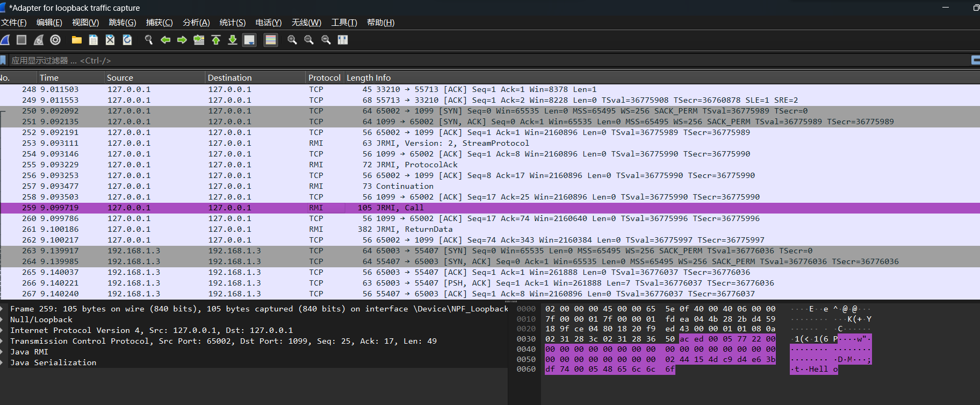This screenshot has height=405, width=980.
Task: Open the 无线(W) menu
Action: pos(306,23)
